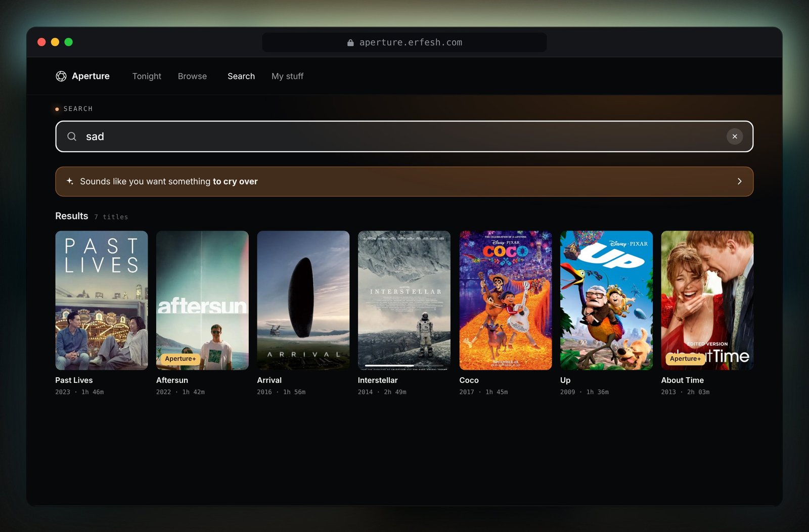Image resolution: width=809 pixels, height=532 pixels.
Task: Open the 'Sounds like you want something' suggestion
Action: [x=404, y=182]
